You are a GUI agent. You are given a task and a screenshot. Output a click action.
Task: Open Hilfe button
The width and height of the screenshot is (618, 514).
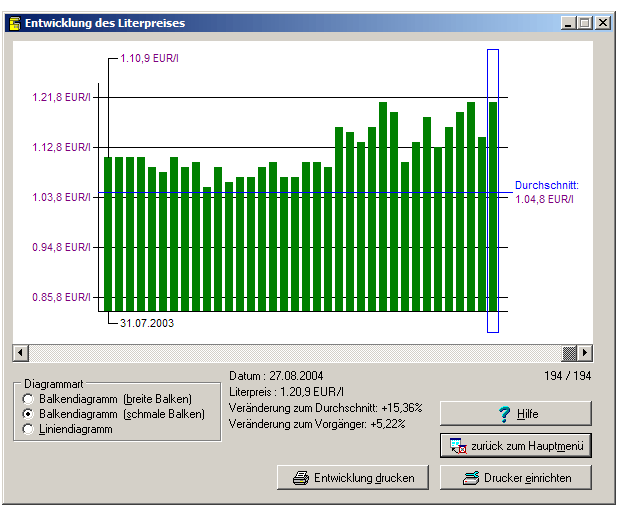tap(516, 413)
